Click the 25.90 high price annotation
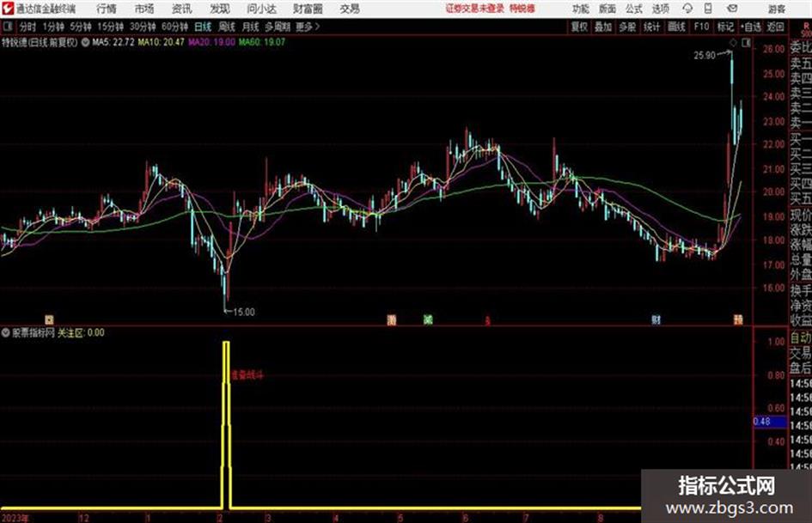The image size is (812, 523). (705, 56)
